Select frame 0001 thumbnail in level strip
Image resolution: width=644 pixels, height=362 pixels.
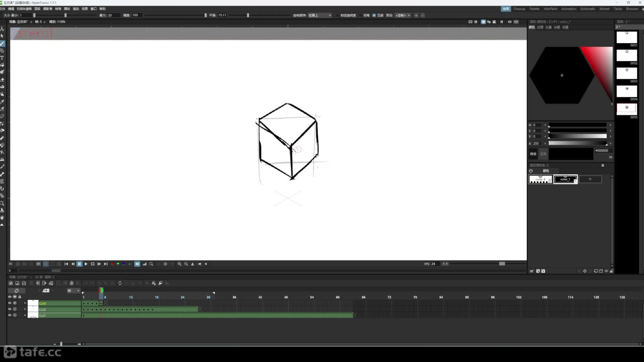pyautogui.click(x=627, y=37)
